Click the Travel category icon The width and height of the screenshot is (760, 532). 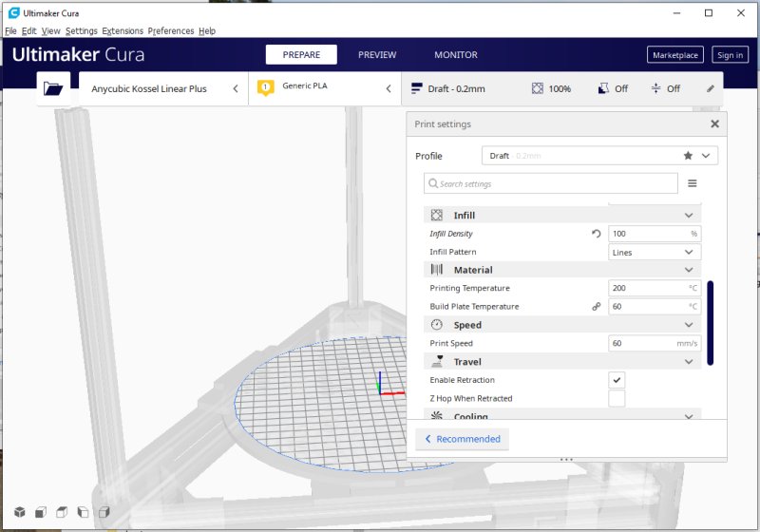point(437,361)
